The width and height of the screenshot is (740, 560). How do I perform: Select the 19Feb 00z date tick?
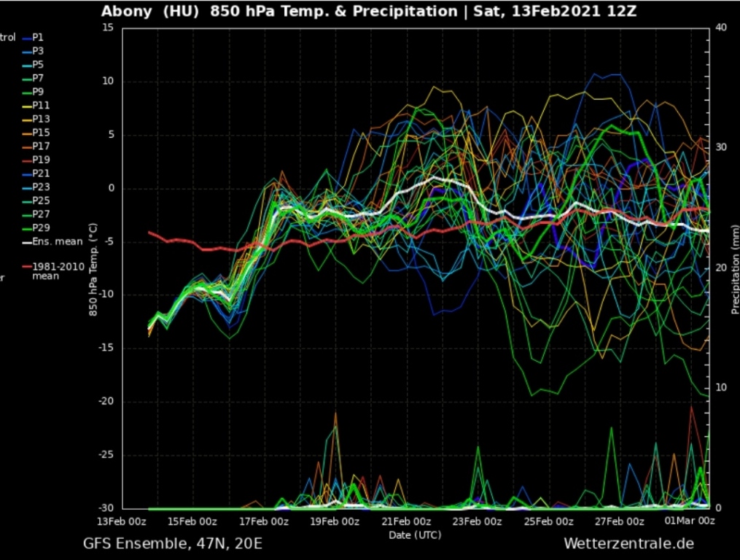click(335, 521)
